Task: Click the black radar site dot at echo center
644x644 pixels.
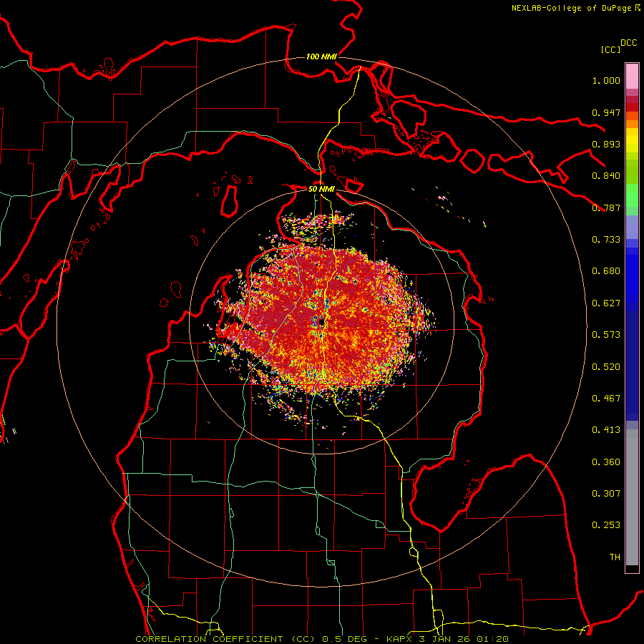Action: tap(321, 323)
